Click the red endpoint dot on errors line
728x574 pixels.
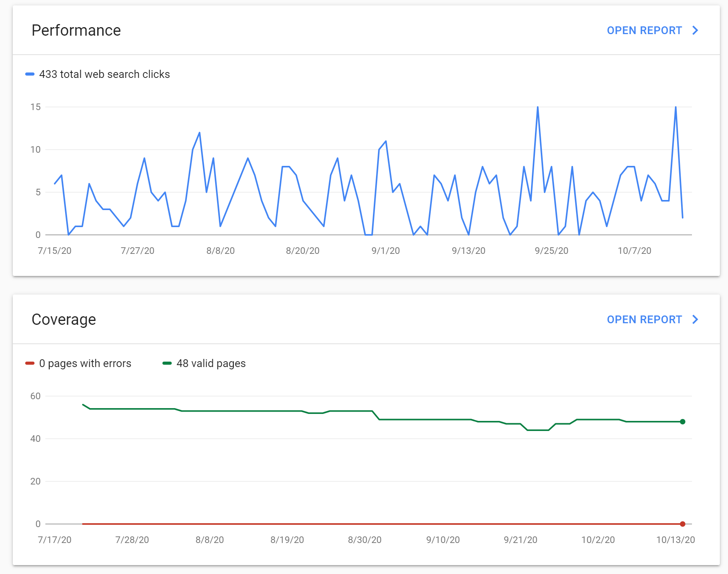point(683,524)
